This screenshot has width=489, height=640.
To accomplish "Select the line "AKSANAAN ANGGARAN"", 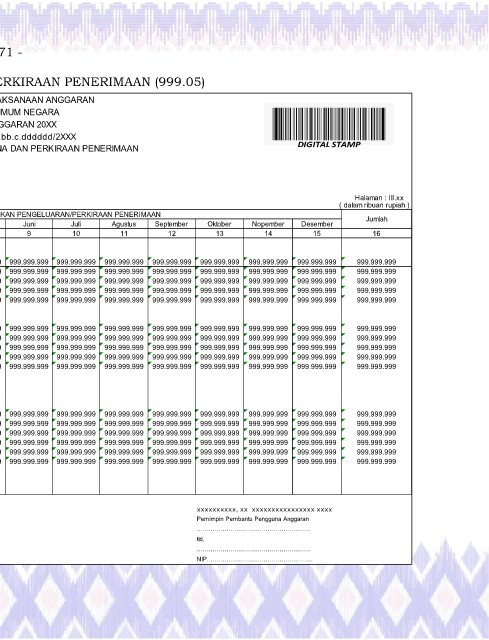I will [x=47, y=100].
